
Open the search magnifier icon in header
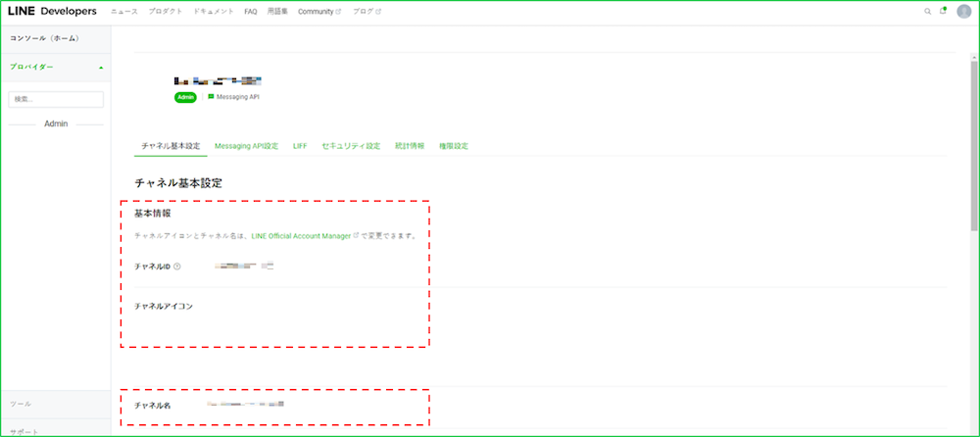pos(927,11)
